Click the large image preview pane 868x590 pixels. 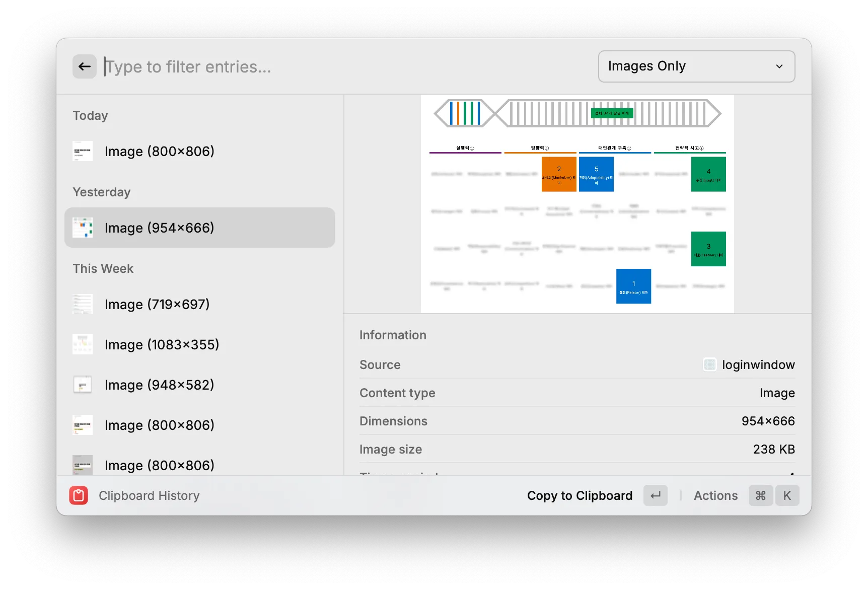[x=577, y=202]
